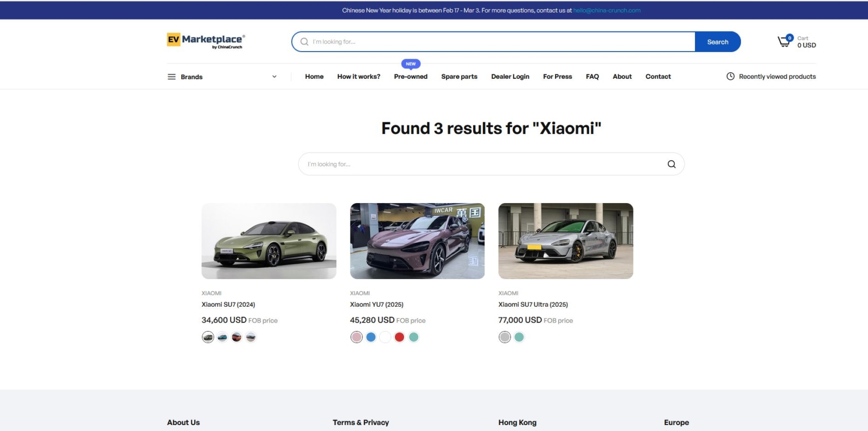Click the hello@china-crunch.com email link
The image size is (868, 431).
pos(607,10)
